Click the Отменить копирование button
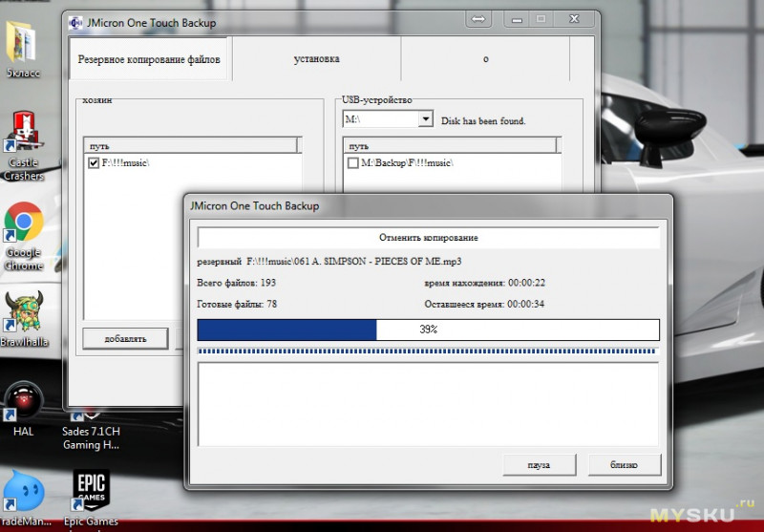764x532 pixels. 428,237
